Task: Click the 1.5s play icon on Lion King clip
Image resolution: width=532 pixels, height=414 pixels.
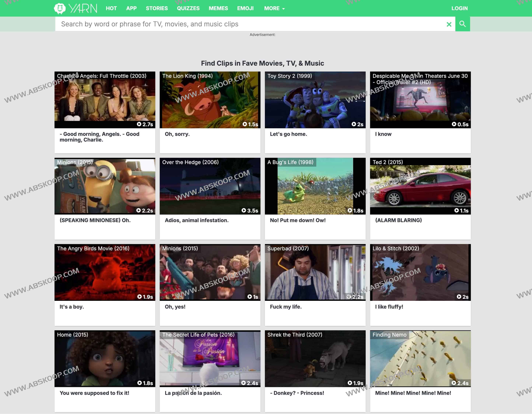Action: pos(245,124)
